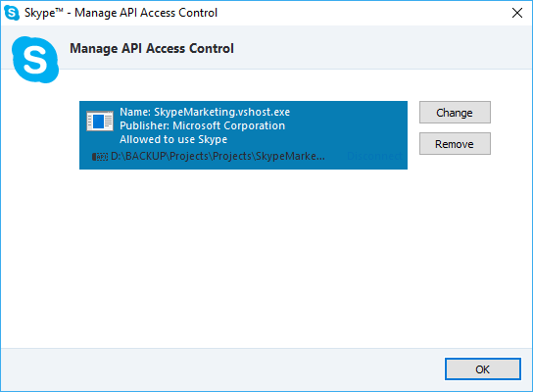
Task: Close the Manage API Access Control window
Action: (517, 13)
